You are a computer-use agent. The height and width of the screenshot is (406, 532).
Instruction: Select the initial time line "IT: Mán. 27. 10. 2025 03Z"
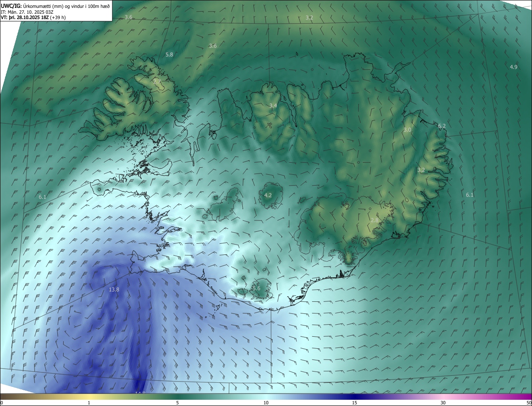pyautogui.click(x=27, y=12)
